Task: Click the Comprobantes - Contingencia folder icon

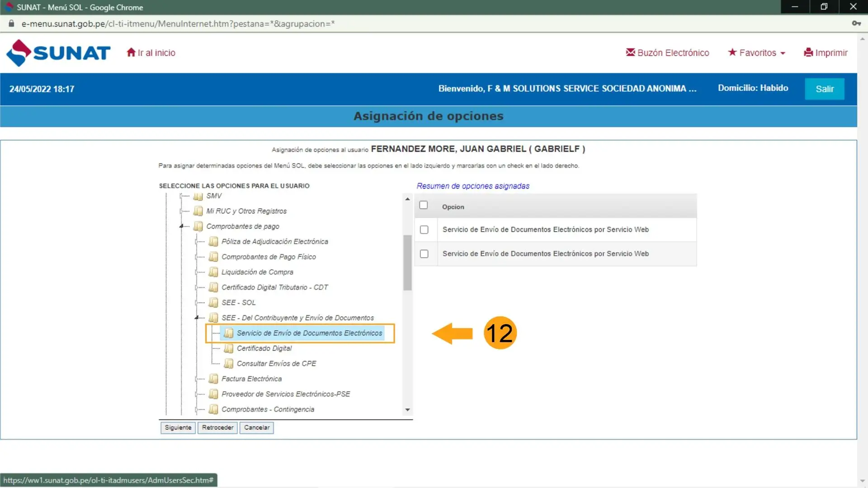Action: tap(213, 409)
